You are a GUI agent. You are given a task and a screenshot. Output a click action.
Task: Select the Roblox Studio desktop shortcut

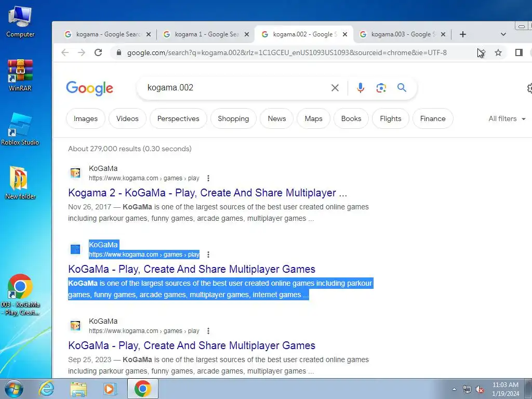click(x=20, y=129)
